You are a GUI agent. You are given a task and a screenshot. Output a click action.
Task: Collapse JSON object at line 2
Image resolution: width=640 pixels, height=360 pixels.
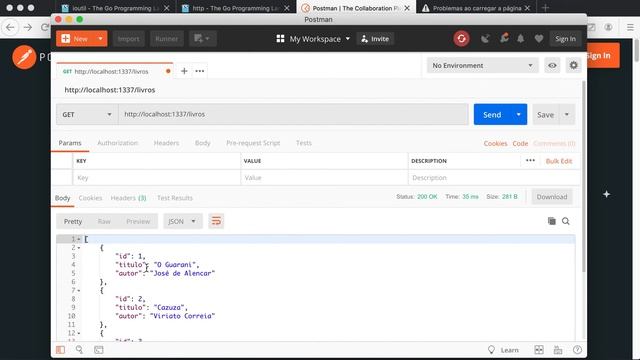tap(79, 248)
